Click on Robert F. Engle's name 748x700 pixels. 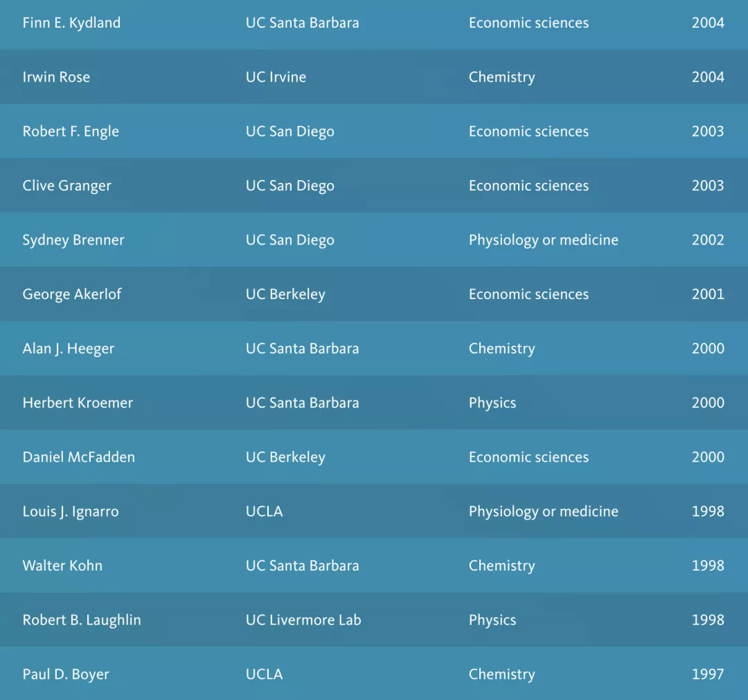71,132
